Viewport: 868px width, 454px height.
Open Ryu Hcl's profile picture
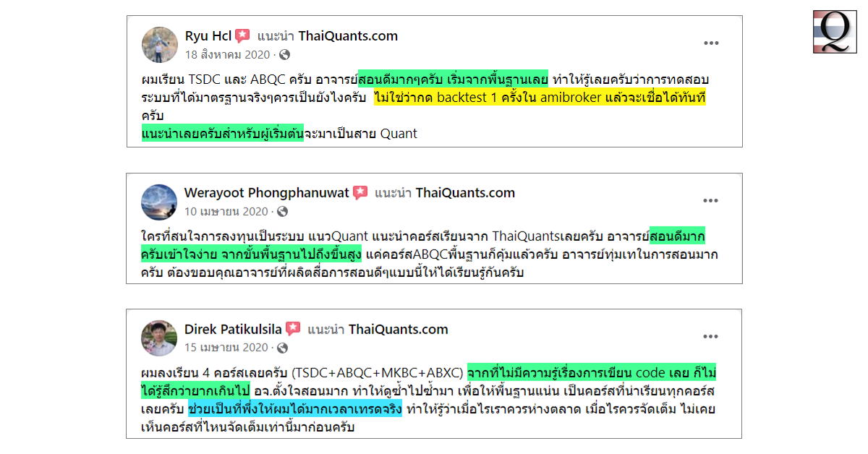159,45
